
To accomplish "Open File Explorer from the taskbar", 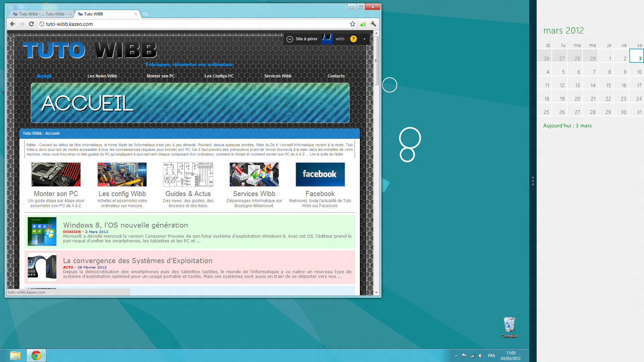I will point(15,355).
